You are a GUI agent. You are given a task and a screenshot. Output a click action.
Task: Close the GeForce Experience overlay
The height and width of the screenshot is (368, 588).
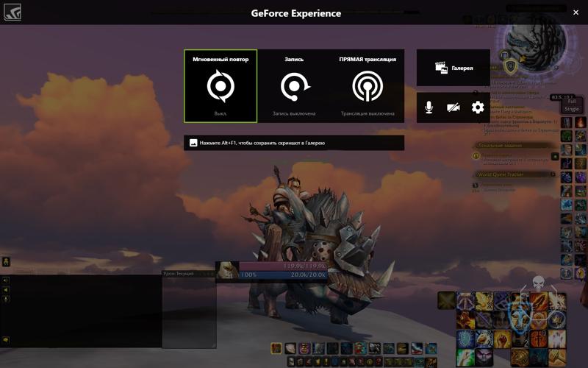coord(576,13)
